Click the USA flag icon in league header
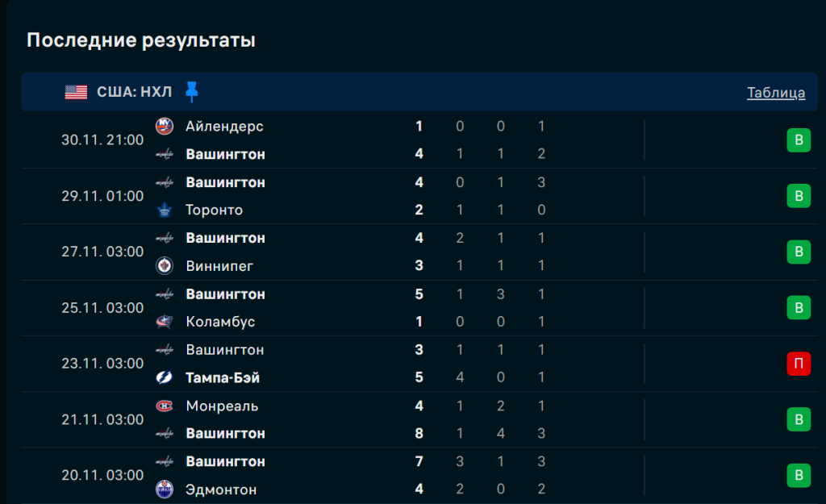 (76, 92)
